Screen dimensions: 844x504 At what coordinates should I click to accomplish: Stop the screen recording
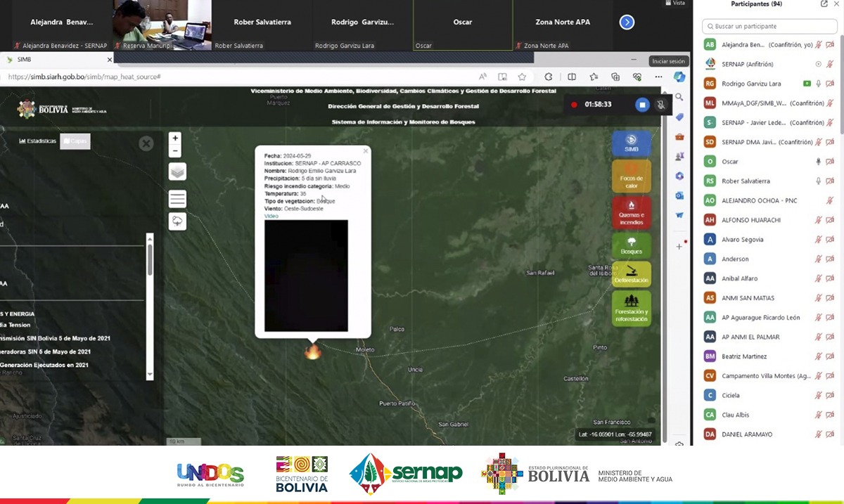(x=641, y=105)
